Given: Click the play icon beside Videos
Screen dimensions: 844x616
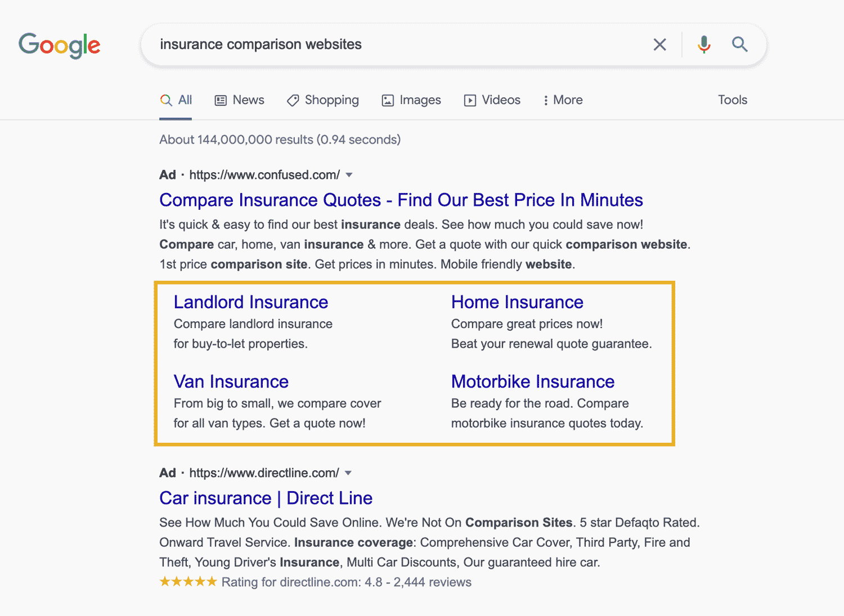Looking at the screenshot, I should pos(470,100).
